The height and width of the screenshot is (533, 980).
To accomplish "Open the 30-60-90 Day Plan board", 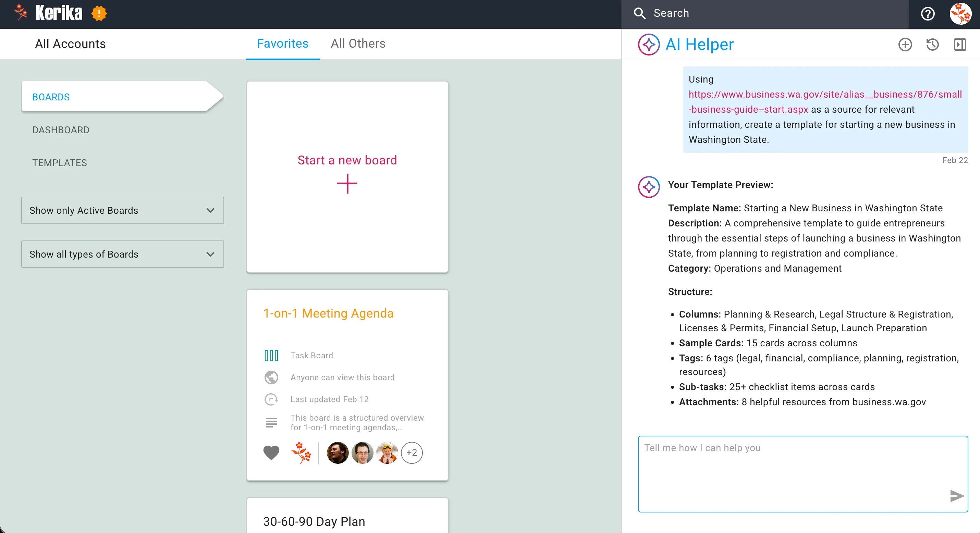I will point(314,521).
